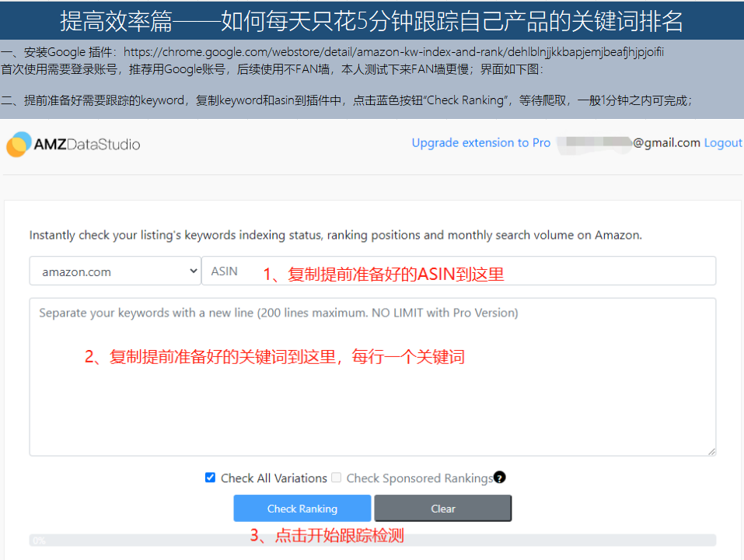Grab the textarea resize handle
744x560 pixels.
coord(711,452)
